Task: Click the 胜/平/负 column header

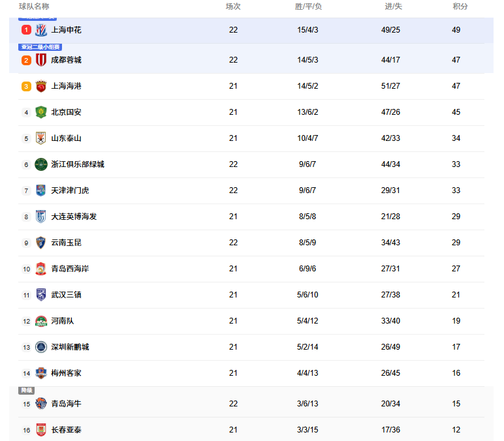Action: [308, 7]
